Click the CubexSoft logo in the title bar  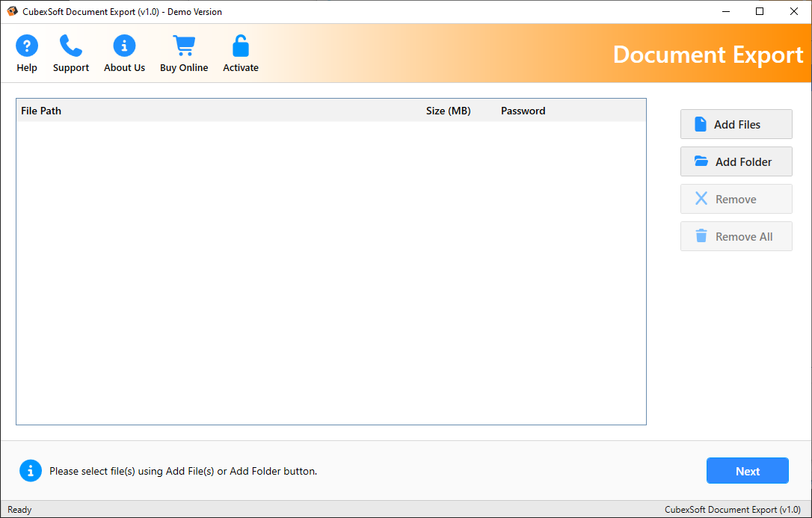(10, 11)
